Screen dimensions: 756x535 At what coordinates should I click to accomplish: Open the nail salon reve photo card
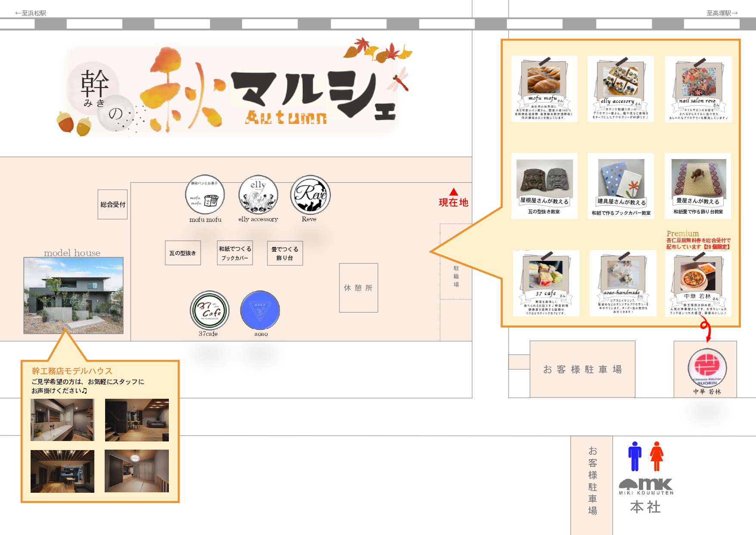pyautogui.click(x=698, y=89)
